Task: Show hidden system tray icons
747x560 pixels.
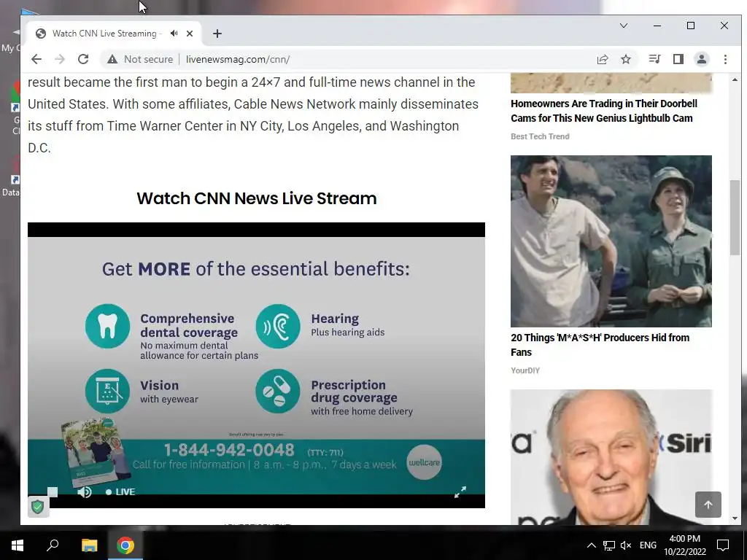Action: click(591, 545)
